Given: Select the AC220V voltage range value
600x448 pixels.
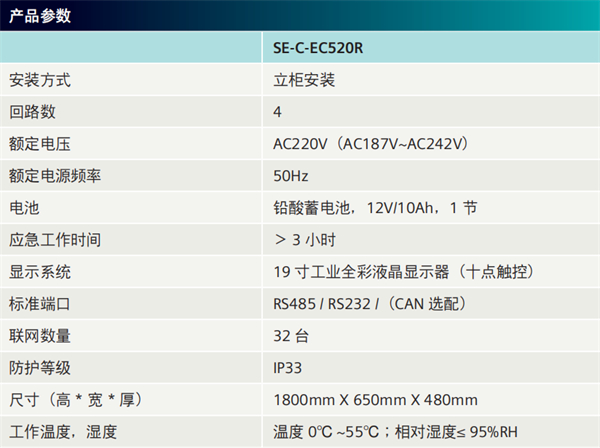Looking at the screenshot, I should tap(370, 144).
